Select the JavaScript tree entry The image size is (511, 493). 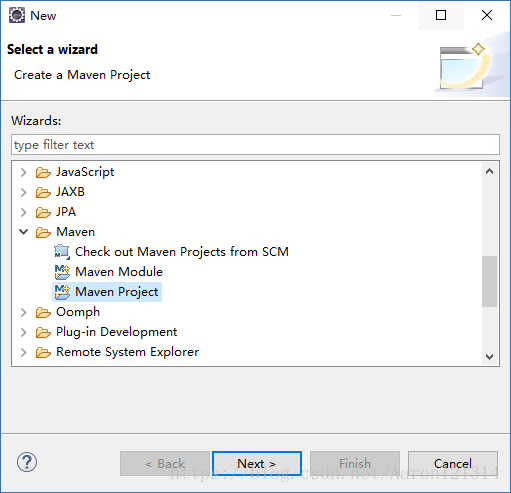tap(85, 172)
